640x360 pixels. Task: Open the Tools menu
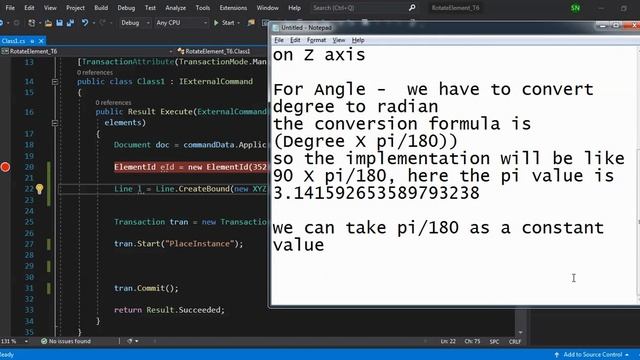[202, 8]
